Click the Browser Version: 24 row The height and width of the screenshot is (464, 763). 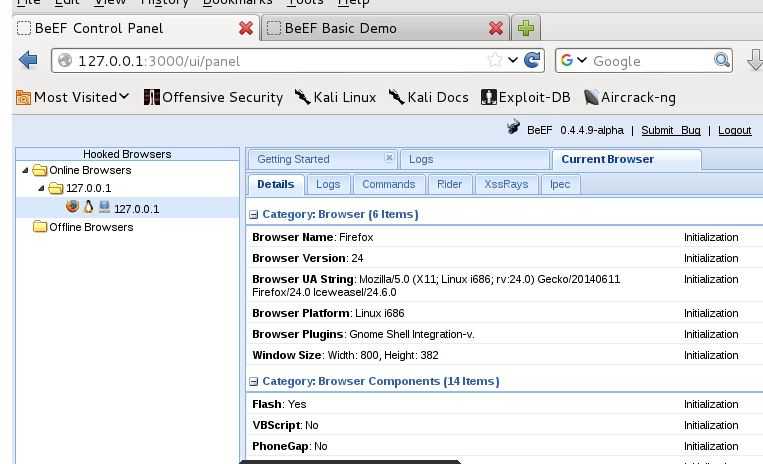[x=505, y=258]
